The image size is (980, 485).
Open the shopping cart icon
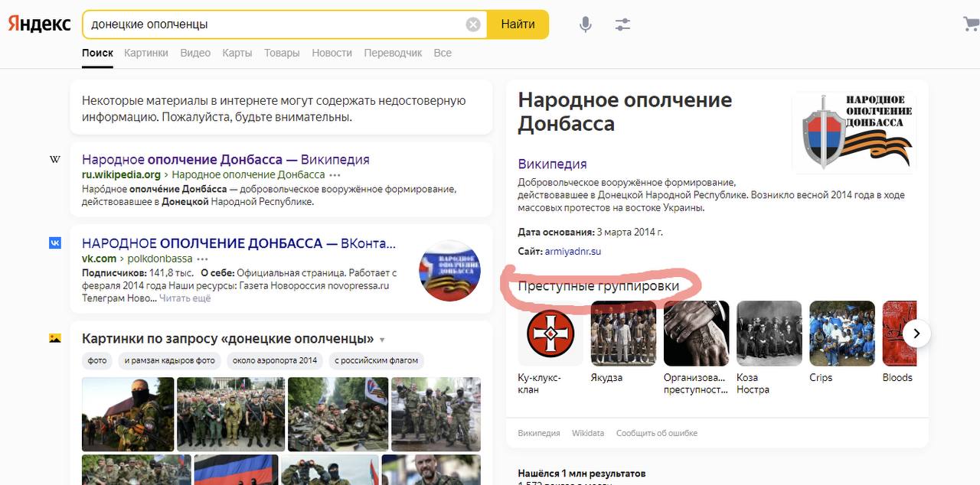[971, 24]
